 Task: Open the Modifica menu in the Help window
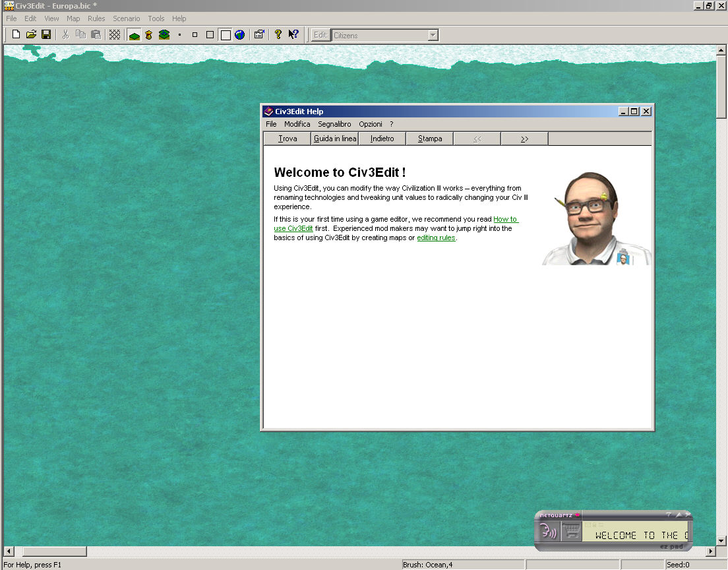tap(297, 124)
